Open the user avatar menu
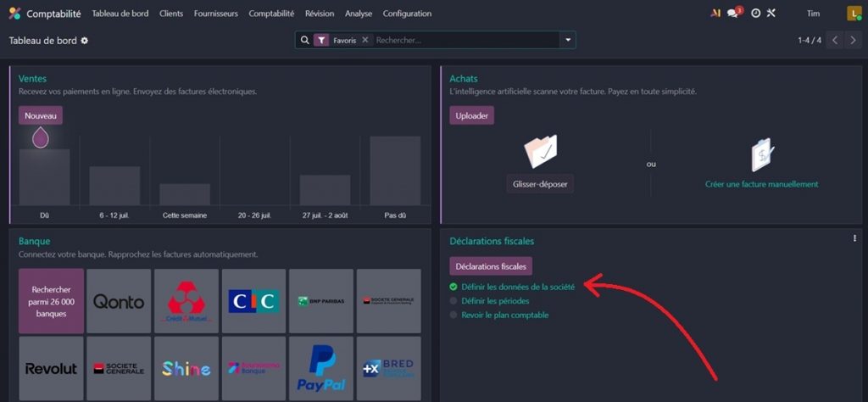The width and height of the screenshot is (868, 402). (854, 14)
